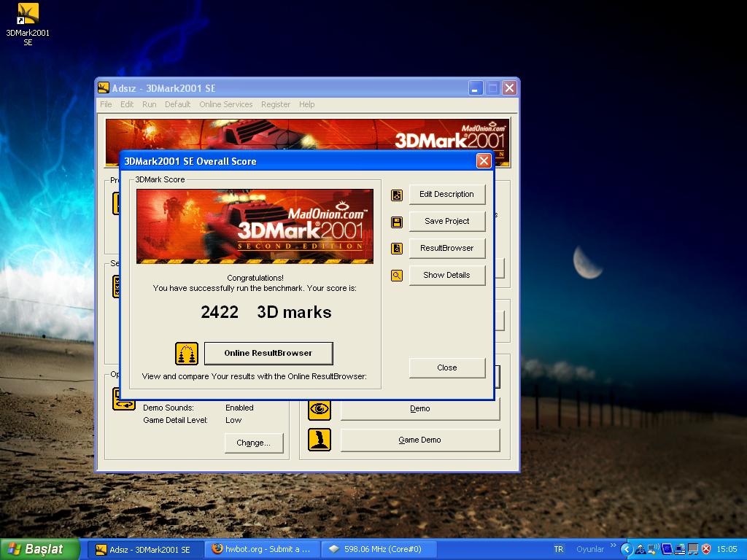Image resolution: width=747 pixels, height=560 pixels.
Task: Click the blue monitor tray icon
Action: (667, 549)
